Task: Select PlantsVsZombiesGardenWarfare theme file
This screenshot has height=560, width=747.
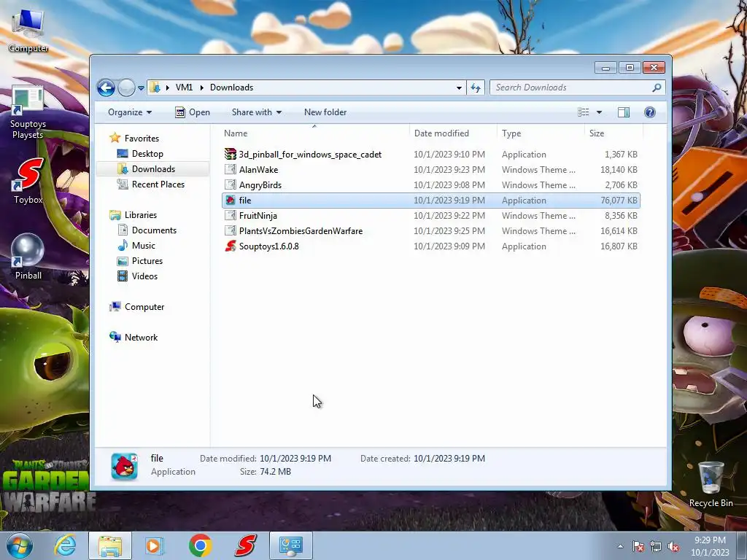Action: click(x=431, y=231)
